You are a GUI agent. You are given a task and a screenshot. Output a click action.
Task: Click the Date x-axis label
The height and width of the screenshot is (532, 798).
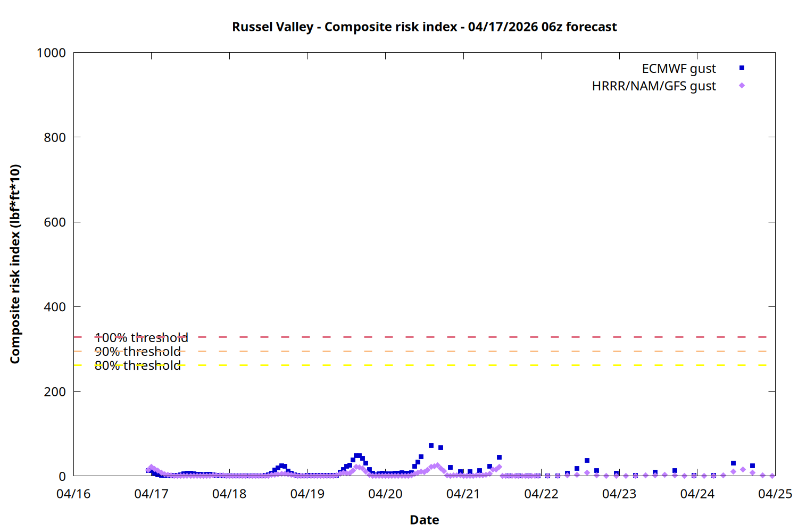click(x=424, y=520)
